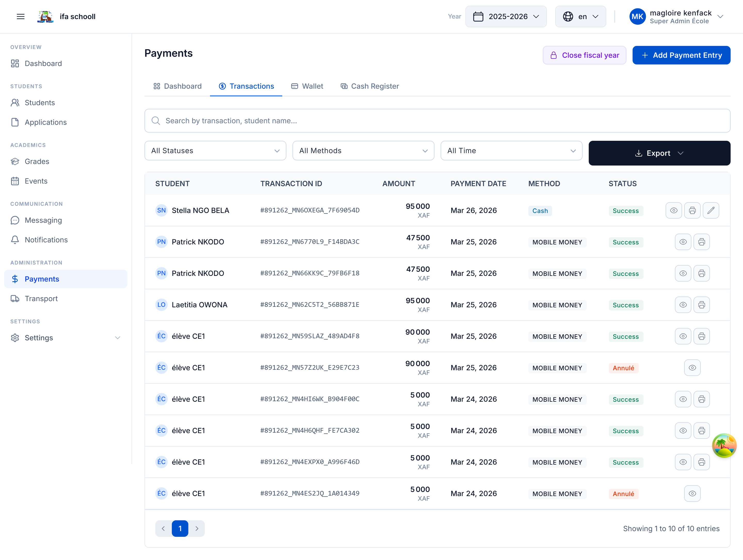Open the Payments sidebar icon

click(15, 279)
